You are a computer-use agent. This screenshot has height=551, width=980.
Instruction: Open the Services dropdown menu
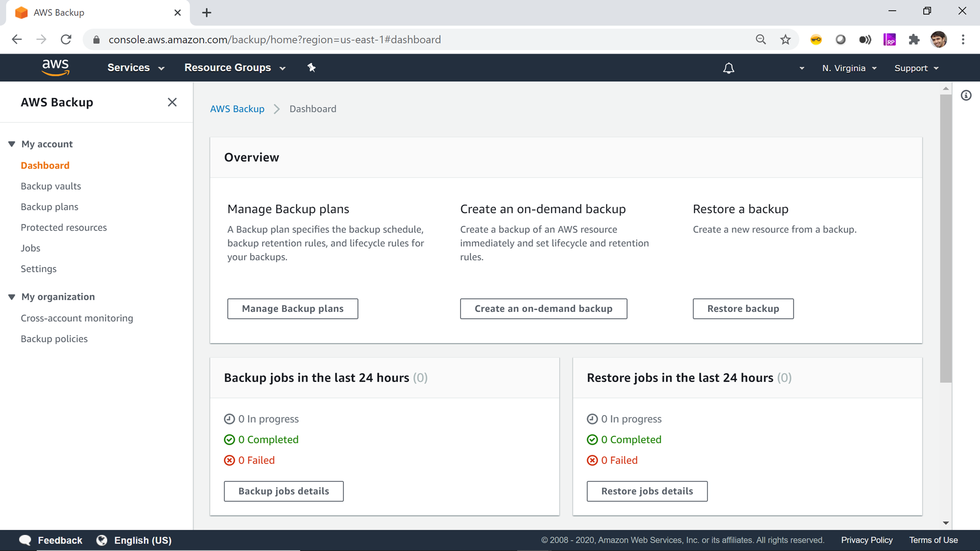(x=136, y=68)
